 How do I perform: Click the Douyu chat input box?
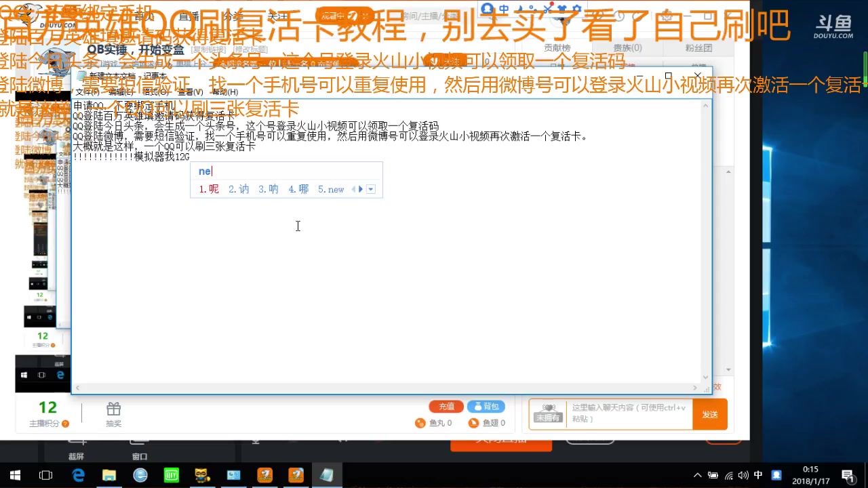coord(630,413)
